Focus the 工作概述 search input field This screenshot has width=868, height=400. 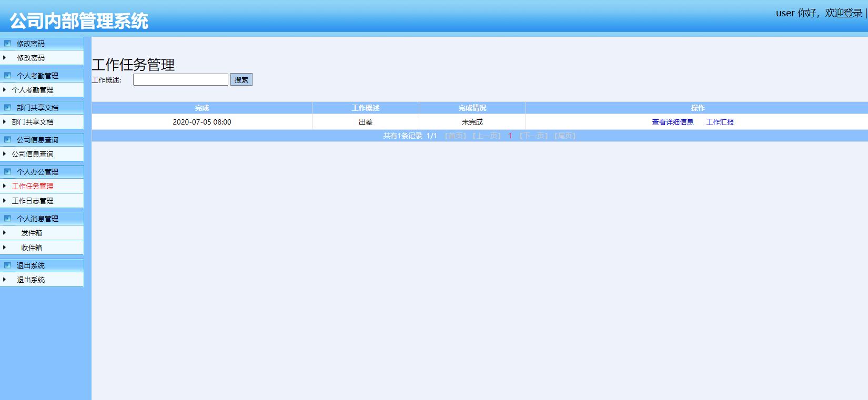pos(180,79)
